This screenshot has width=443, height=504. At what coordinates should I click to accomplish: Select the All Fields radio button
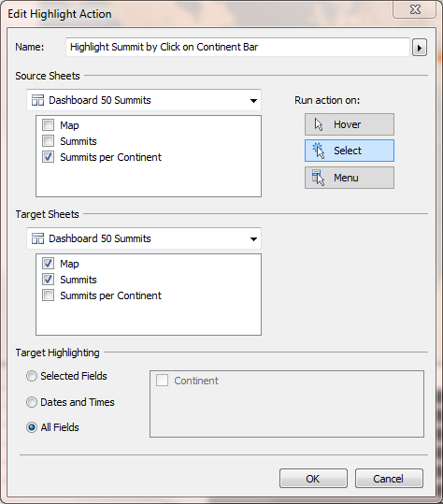click(x=32, y=427)
